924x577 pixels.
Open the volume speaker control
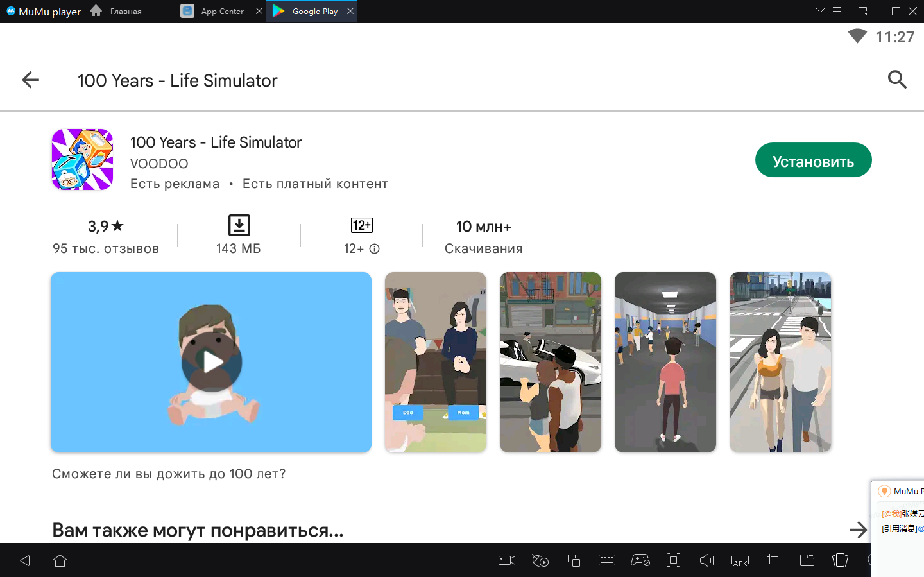pyautogui.click(x=706, y=560)
